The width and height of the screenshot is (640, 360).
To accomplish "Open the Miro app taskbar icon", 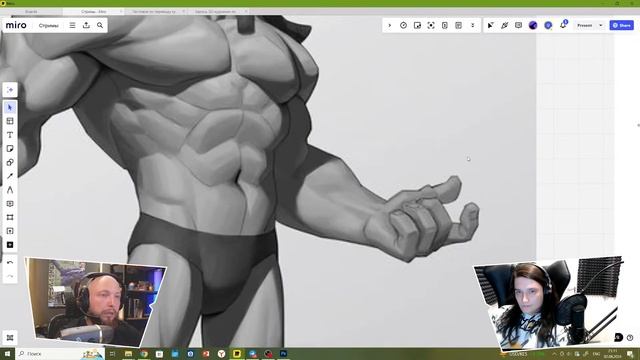I will click(x=237, y=354).
